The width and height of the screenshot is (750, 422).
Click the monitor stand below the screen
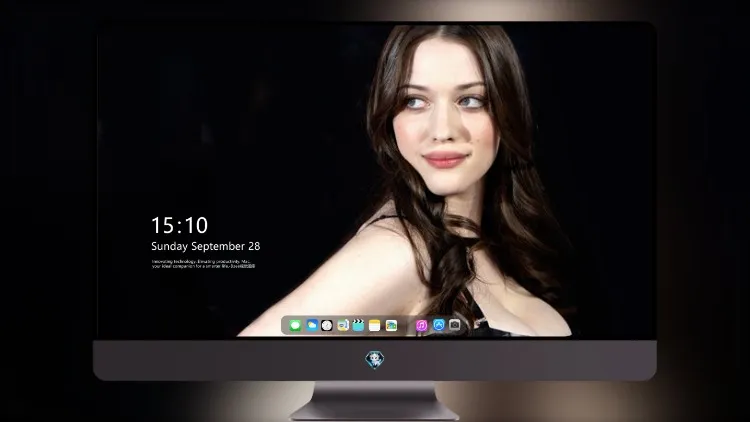[x=374, y=401]
